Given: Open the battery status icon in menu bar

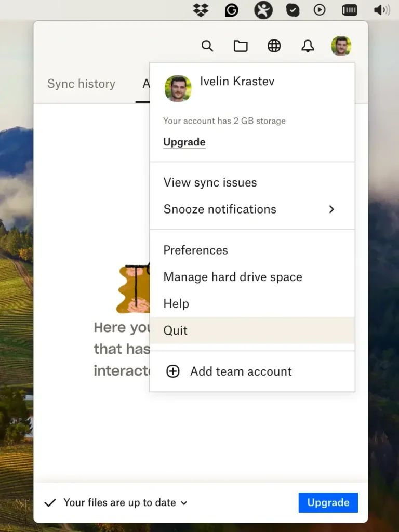Looking at the screenshot, I should pyautogui.click(x=350, y=10).
